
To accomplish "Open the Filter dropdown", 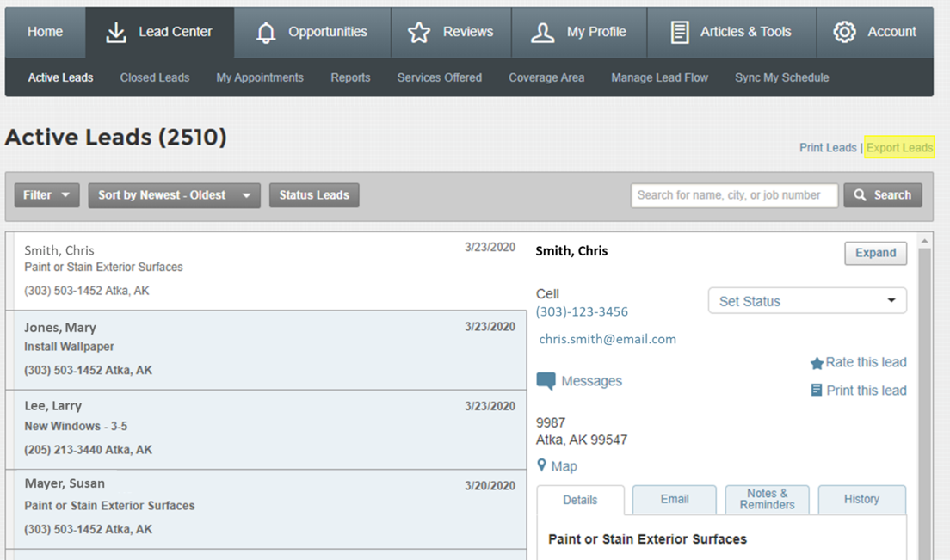I will click(46, 195).
